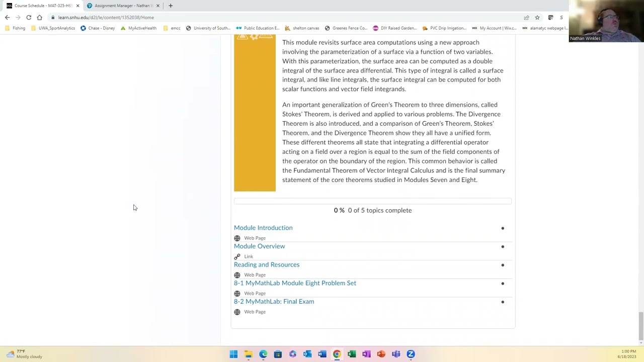Click completion dot for Module Introduction
Screen dimensions: 644x362
[503, 228]
